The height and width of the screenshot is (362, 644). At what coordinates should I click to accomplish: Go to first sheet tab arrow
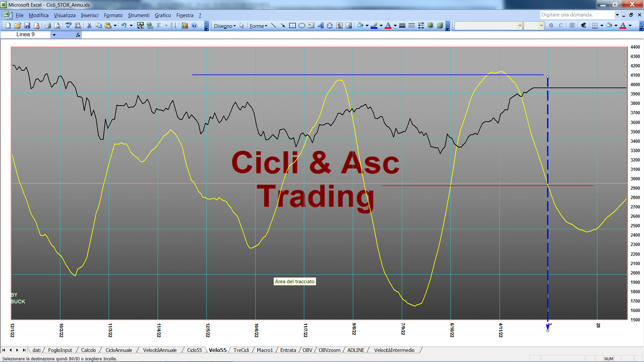coord(4,350)
